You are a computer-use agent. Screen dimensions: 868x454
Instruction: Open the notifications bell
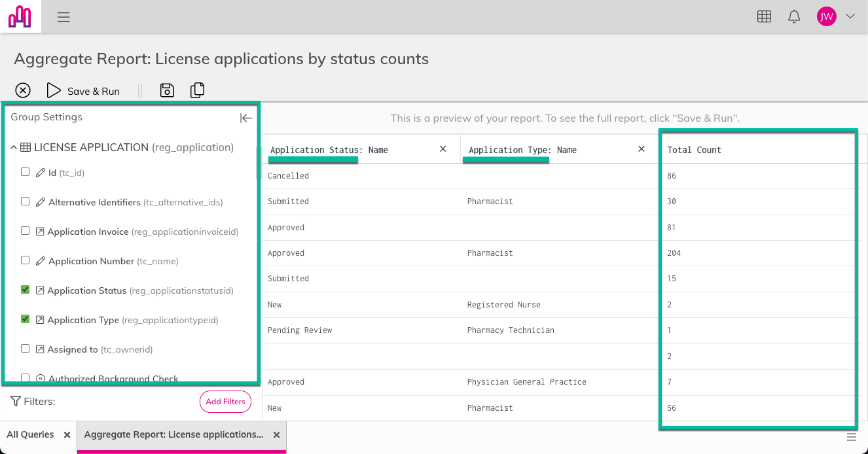[794, 17]
